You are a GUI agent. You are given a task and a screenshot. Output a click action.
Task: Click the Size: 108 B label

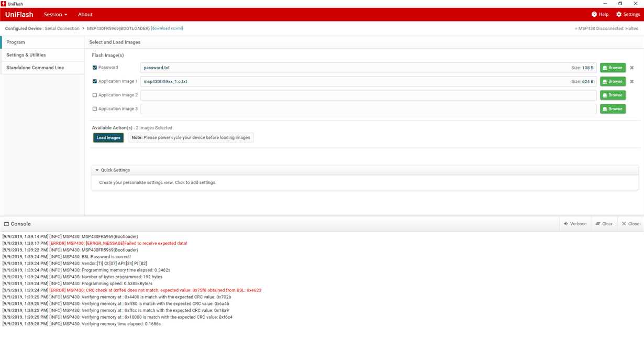coord(582,68)
